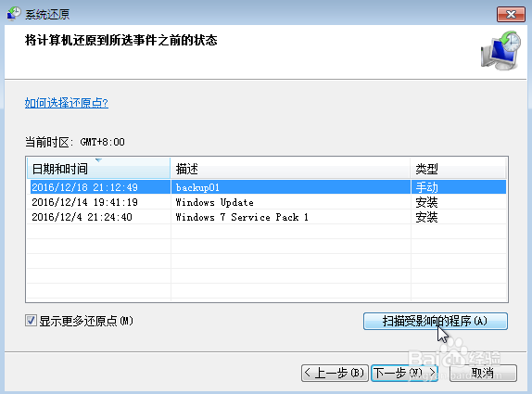
Task: Click the 描述 column header
Action: [x=290, y=169]
